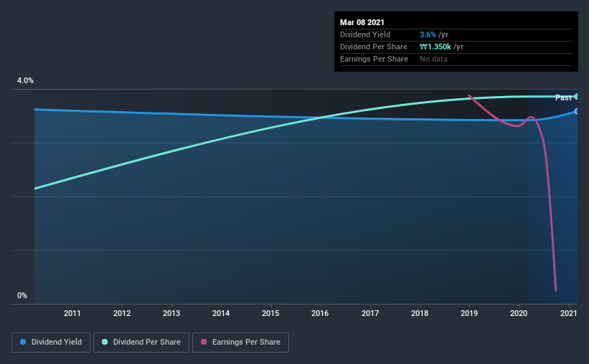Click the tooltip Dividend Yield row label
This screenshot has width=589, height=364.
(365, 34)
